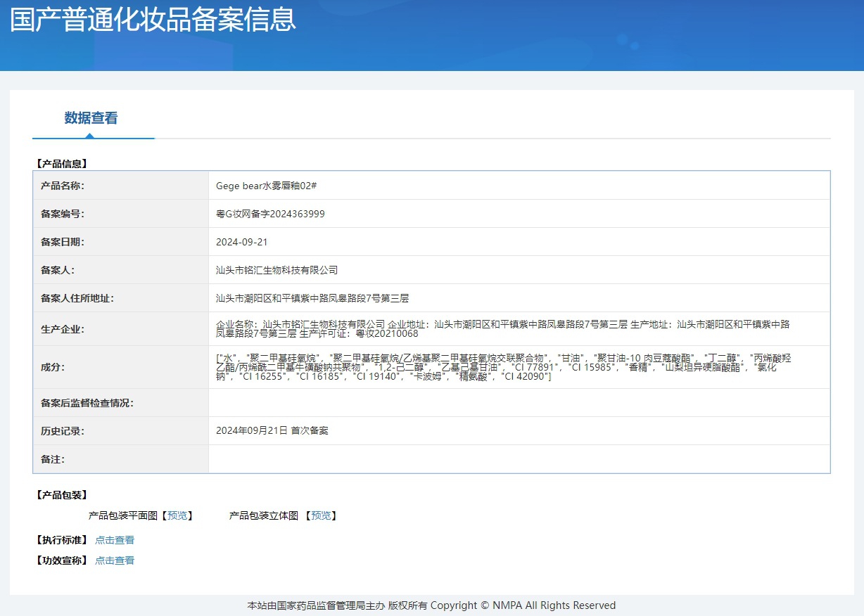Click the 生产企业 details text
This screenshot has width=864, height=616.
502,328
